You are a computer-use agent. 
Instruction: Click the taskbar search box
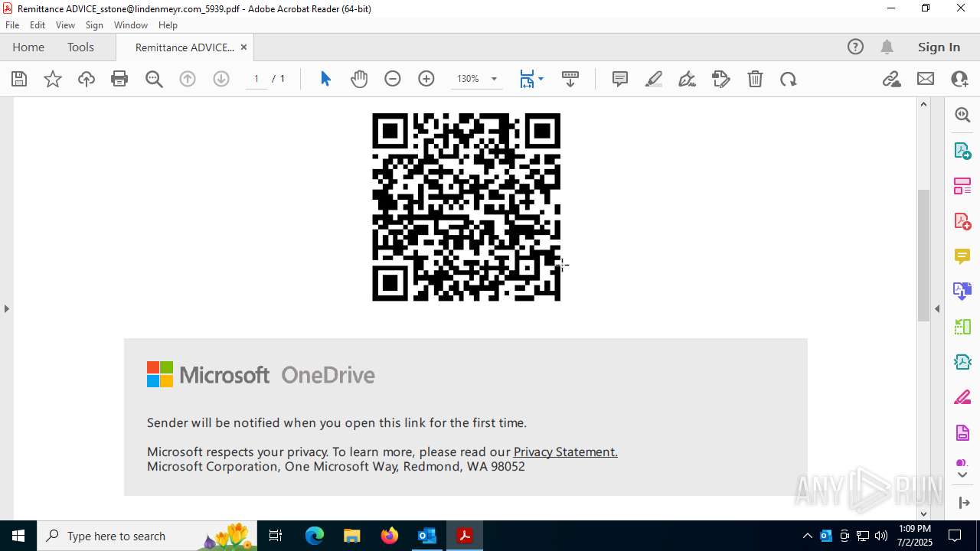click(148, 536)
